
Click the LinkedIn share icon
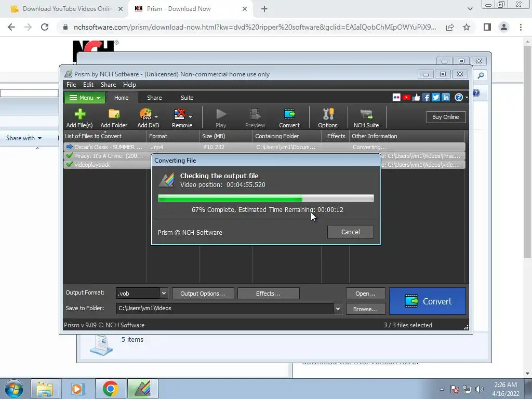click(446, 98)
